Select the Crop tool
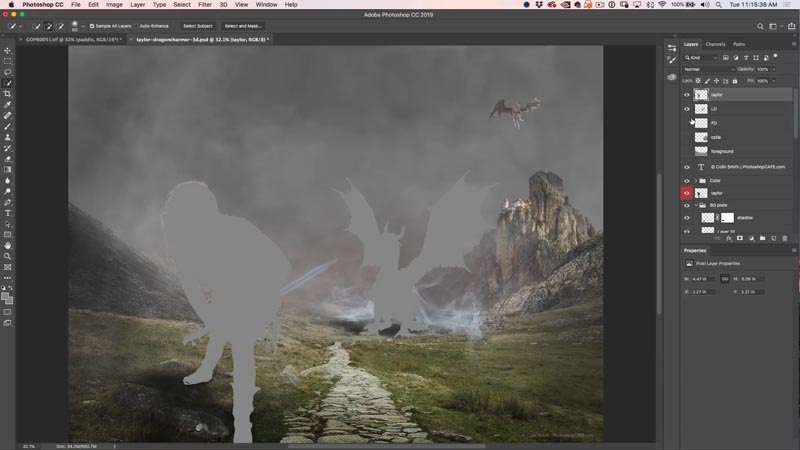The width and height of the screenshot is (800, 450). pos(8,94)
